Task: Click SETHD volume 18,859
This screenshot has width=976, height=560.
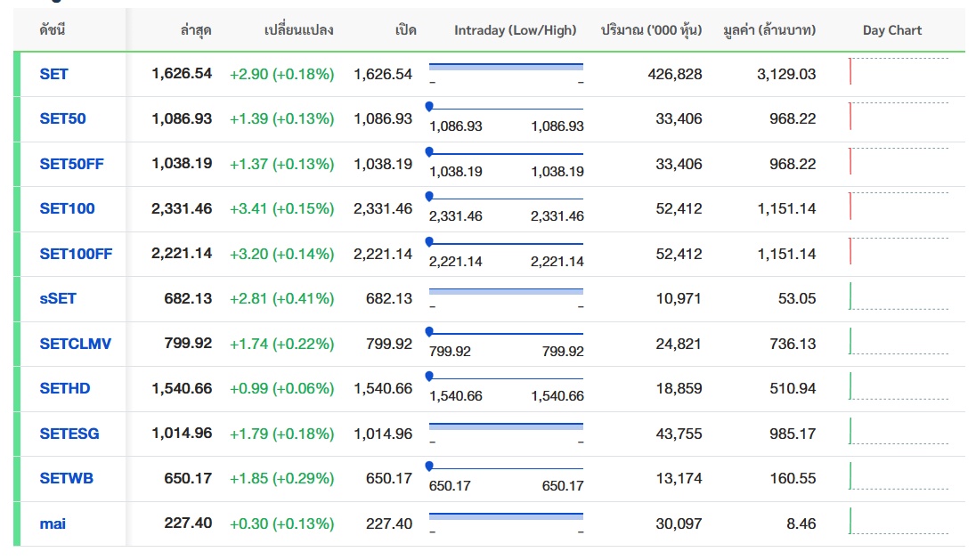Action: pyautogui.click(x=679, y=388)
